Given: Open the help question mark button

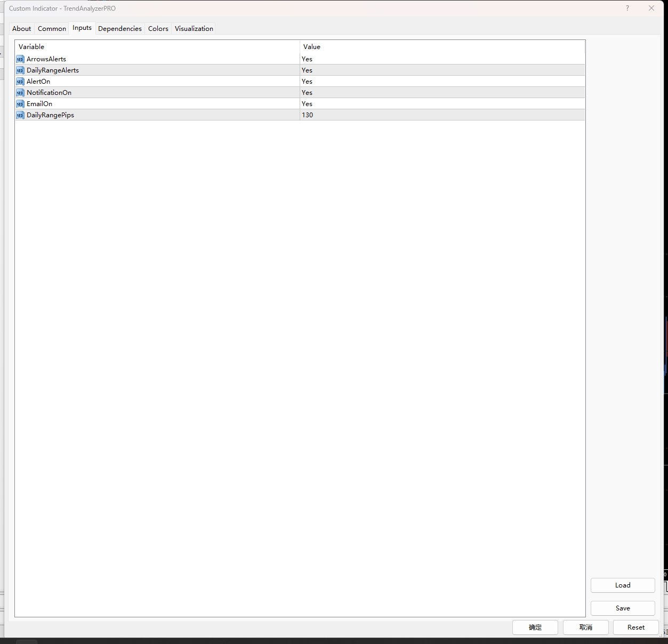Looking at the screenshot, I should (627, 8).
